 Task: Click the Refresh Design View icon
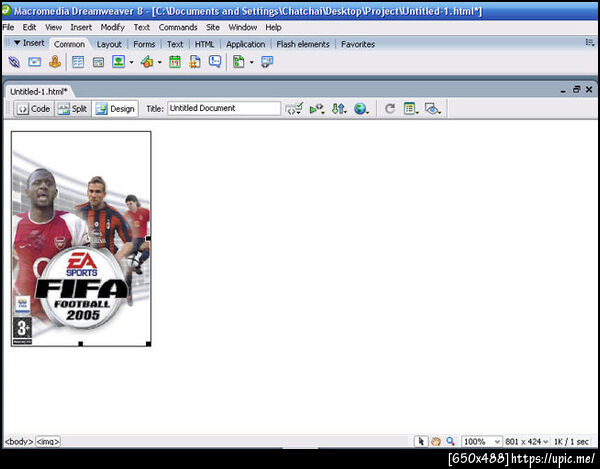pyautogui.click(x=390, y=109)
